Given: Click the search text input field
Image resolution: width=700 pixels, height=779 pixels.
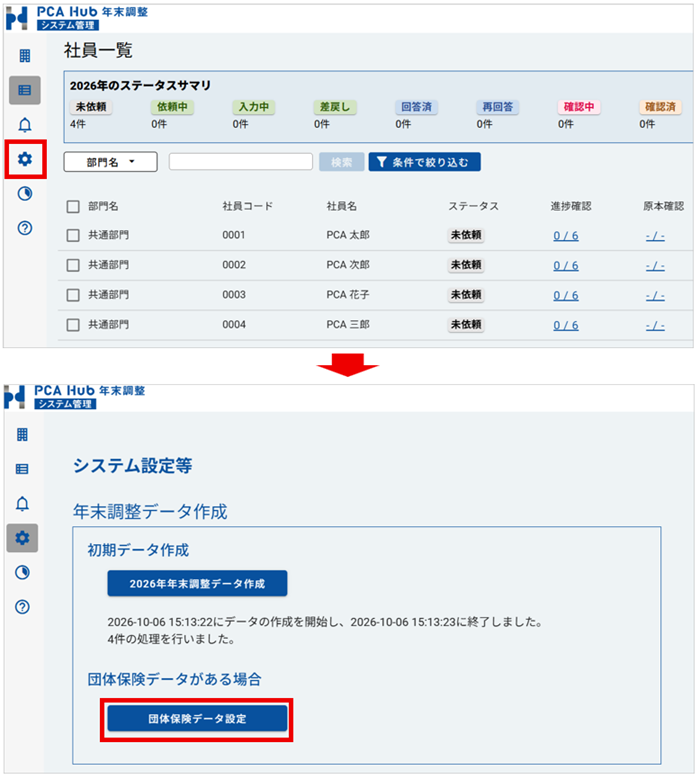Looking at the screenshot, I should point(240,162).
